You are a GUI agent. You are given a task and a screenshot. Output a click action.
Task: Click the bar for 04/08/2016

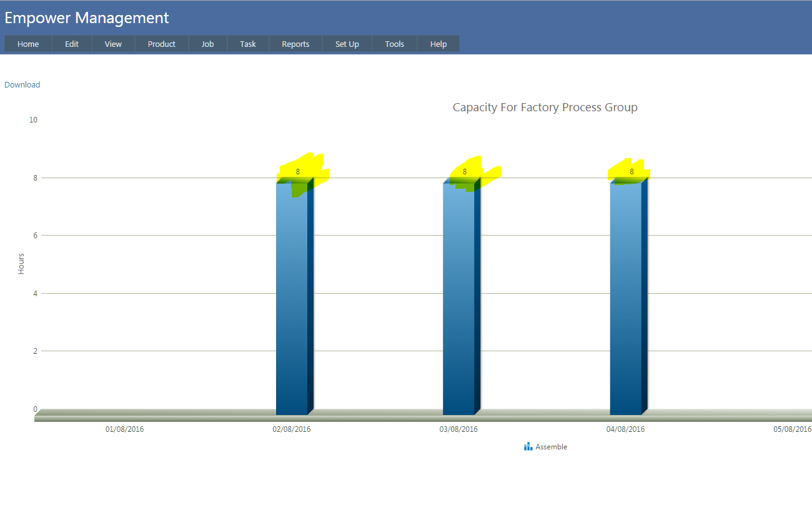625,300
